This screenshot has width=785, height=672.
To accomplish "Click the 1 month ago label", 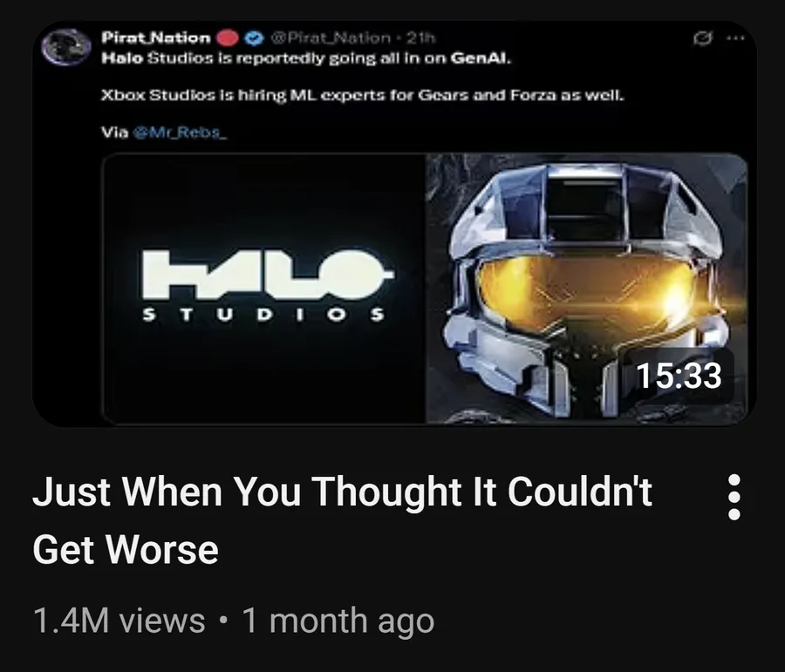I will (338, 621).
